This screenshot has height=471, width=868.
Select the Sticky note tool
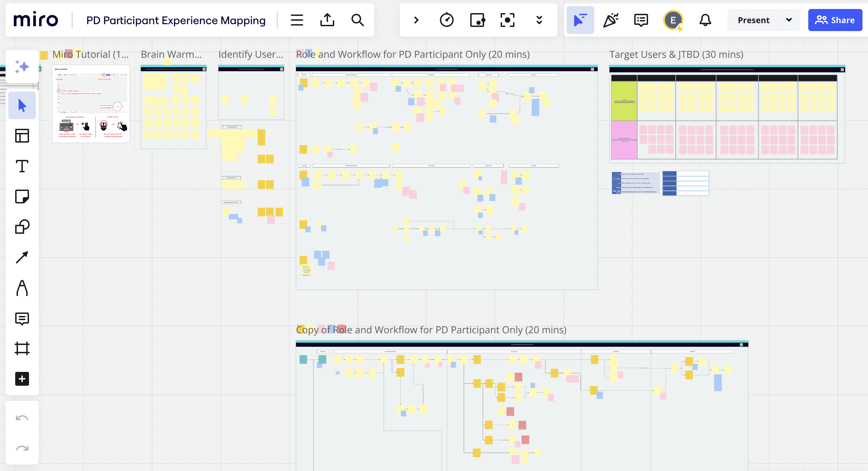coord(22,196)
